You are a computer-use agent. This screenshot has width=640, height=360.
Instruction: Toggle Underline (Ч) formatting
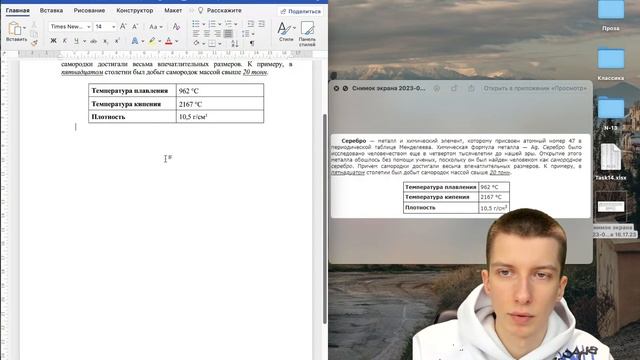pos(76,41)
